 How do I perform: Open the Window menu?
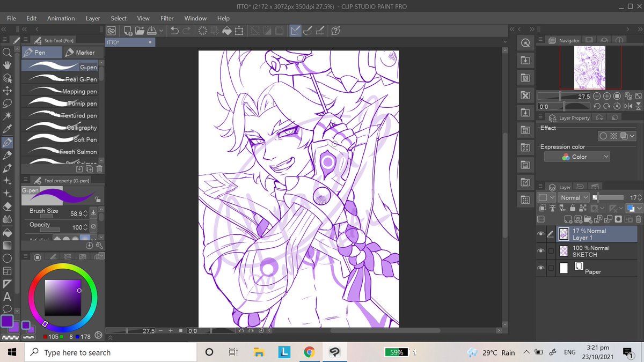pos(195,18)
